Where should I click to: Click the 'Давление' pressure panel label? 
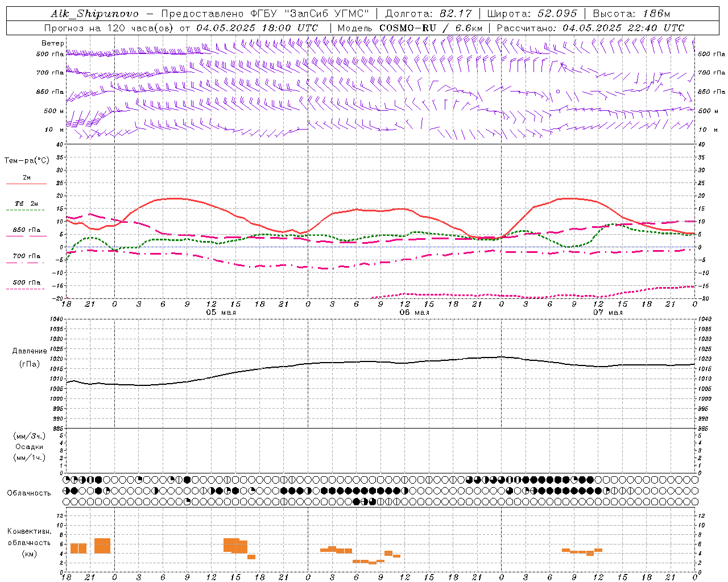tap(30, 351)
